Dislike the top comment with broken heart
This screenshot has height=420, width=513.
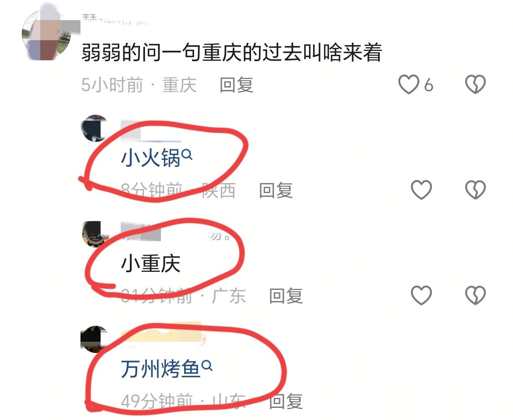[475, 85]
